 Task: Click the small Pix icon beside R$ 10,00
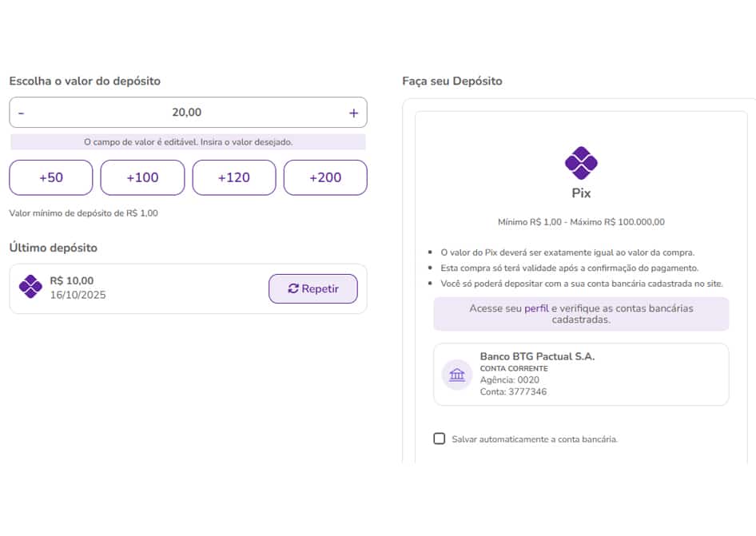tap(30, 287)
